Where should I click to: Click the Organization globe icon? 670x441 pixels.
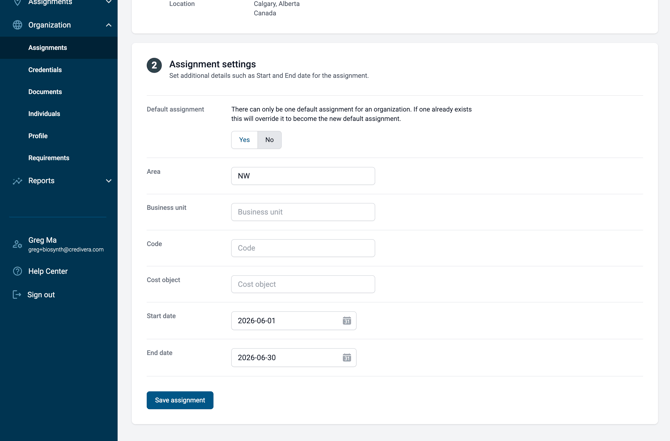click(x=17, y=25)
